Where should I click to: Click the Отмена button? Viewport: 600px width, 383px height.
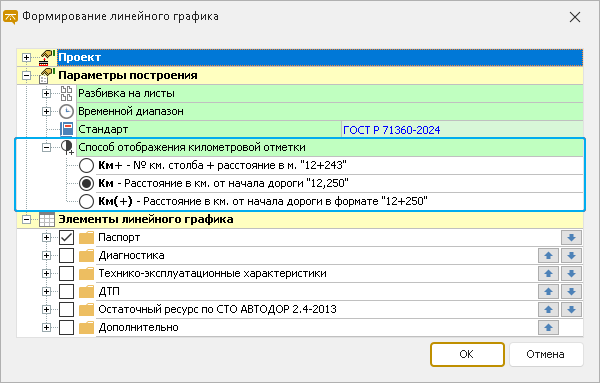[x=546, y=355]
